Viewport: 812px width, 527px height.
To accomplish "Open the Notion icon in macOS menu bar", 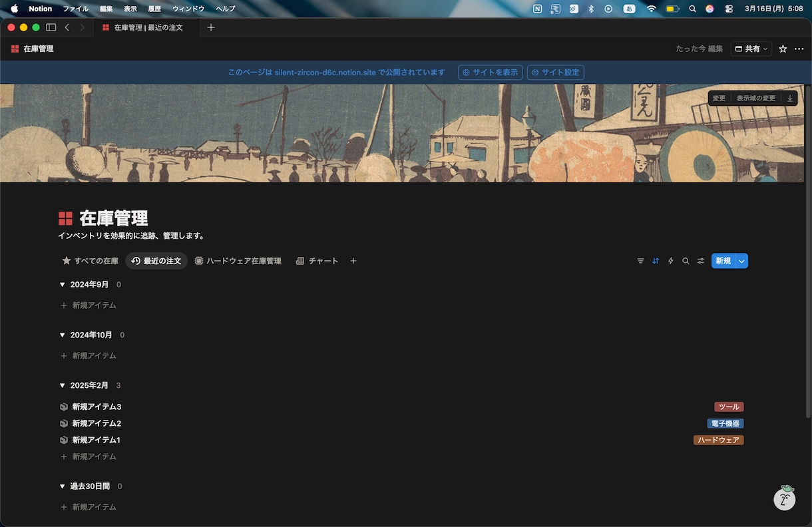I will [538, 9].
